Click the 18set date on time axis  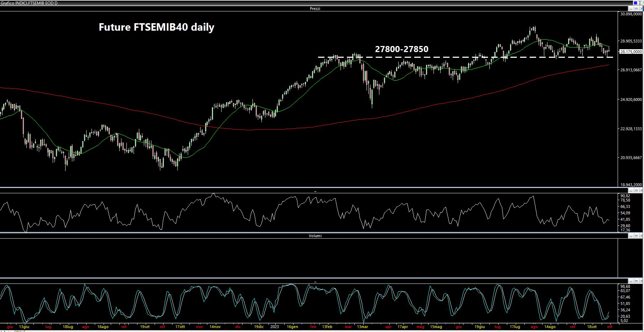(x=592, y=327)
